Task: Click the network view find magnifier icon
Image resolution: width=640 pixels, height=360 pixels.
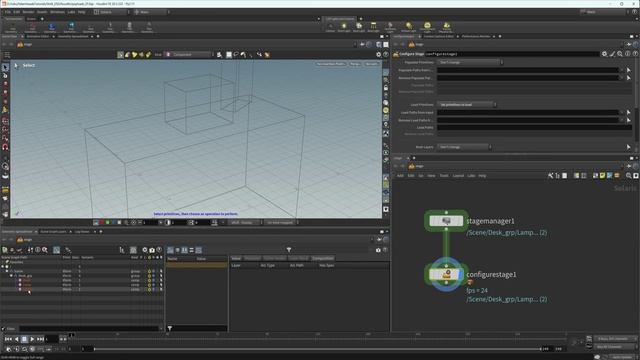Action: (x=629, y=176)
